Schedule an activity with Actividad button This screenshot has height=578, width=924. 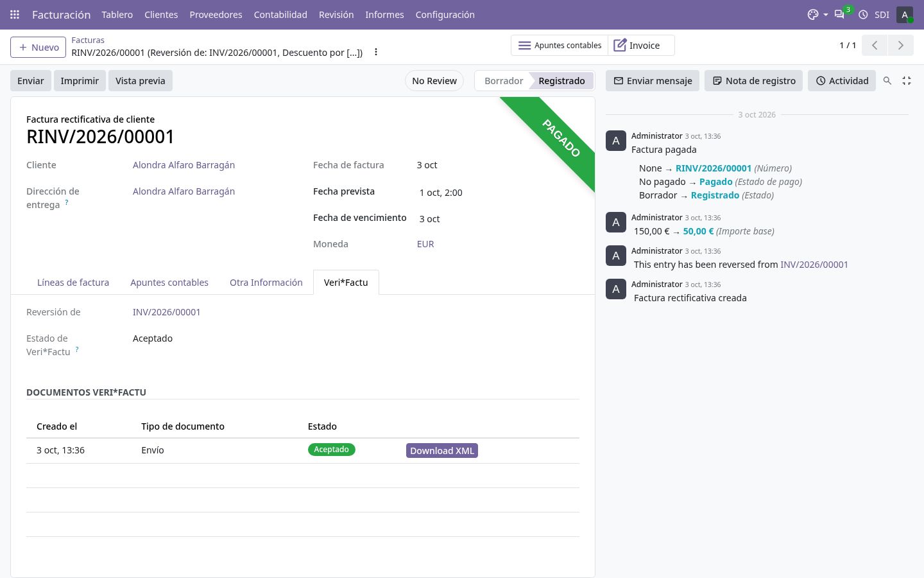[842, 81]
